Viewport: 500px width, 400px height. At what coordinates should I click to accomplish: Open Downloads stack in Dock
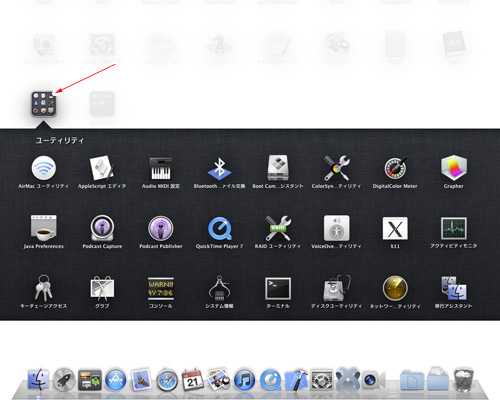point(438,379)
